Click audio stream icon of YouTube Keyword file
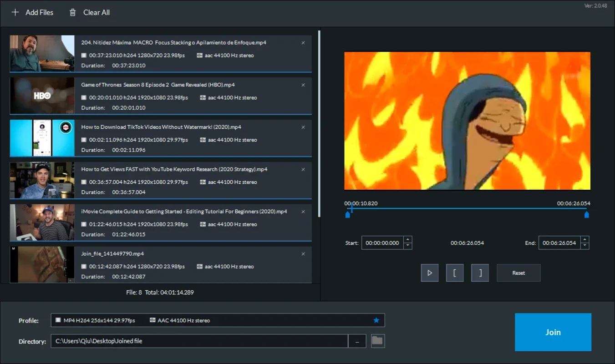 pyautogui.click(x=203, y=182)
